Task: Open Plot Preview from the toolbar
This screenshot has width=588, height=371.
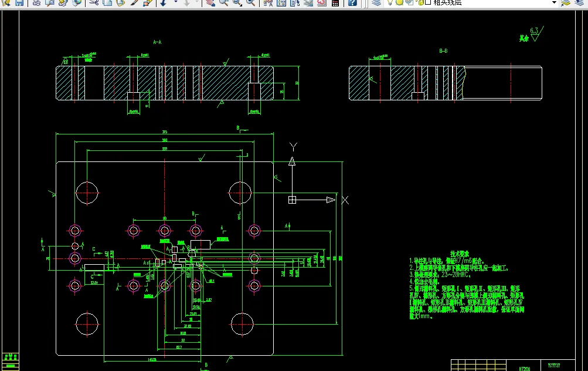Action: tap(50, 3)
